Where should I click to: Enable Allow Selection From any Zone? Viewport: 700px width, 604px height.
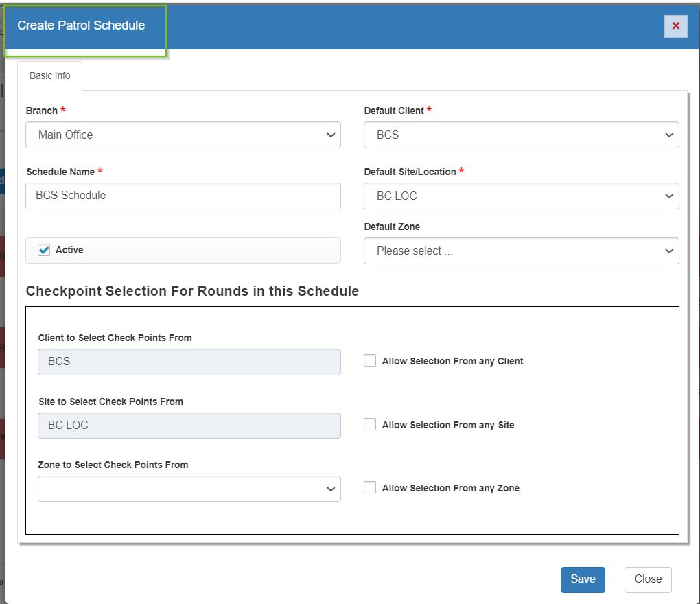370,488
